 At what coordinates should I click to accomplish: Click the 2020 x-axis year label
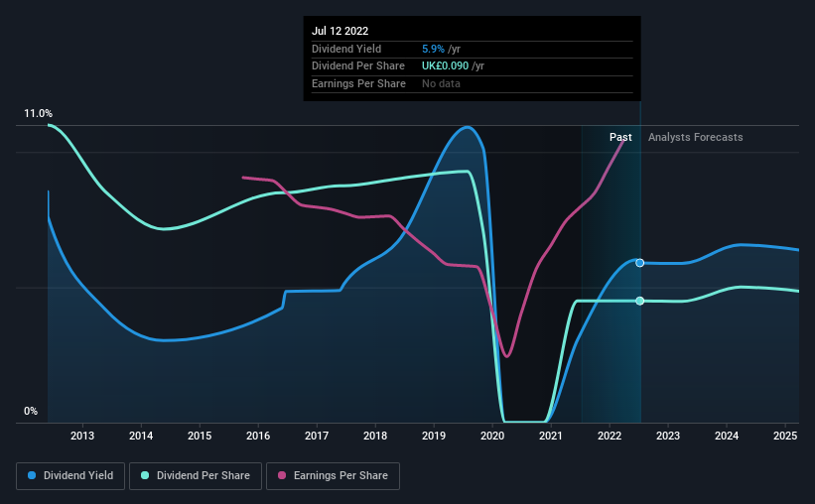coord(492,436)
